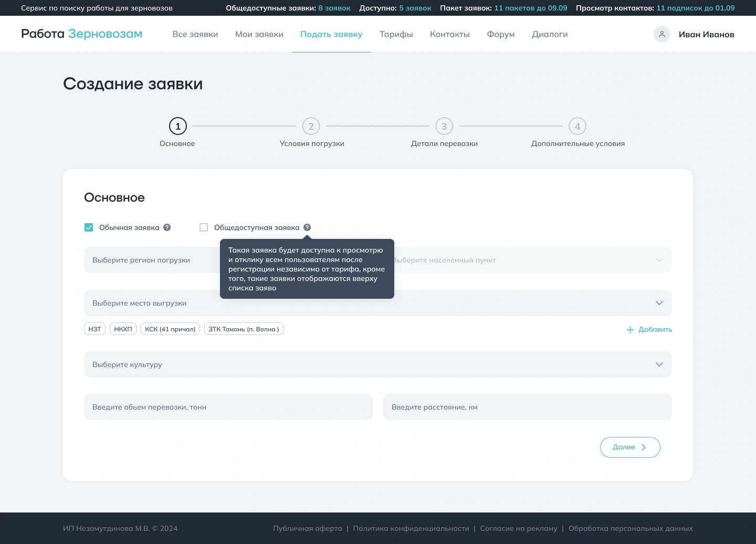The height and width of the screenshot is (544, 756).
Task: Go to step 4 Дополнительные условия
Action: [577, 126]
